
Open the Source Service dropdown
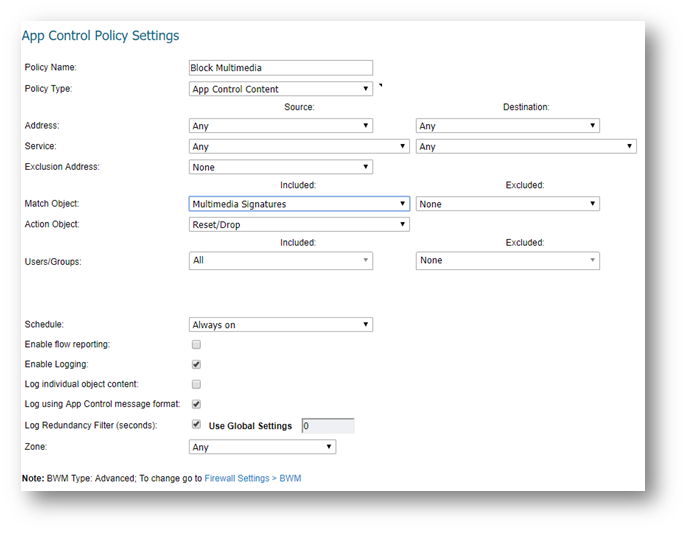299,146
